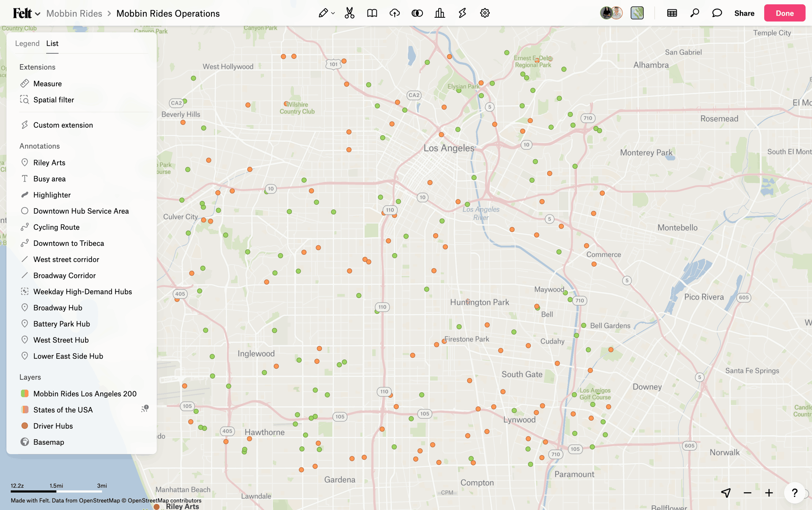Open the comments speech bubble icon
The width and height of the screenshot is (812, 510).
pos(717,13)
